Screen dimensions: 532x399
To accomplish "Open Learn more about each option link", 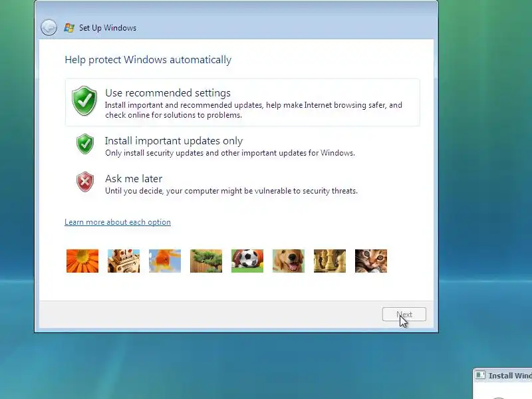I will pyautogui.click(x=118, y=222).
